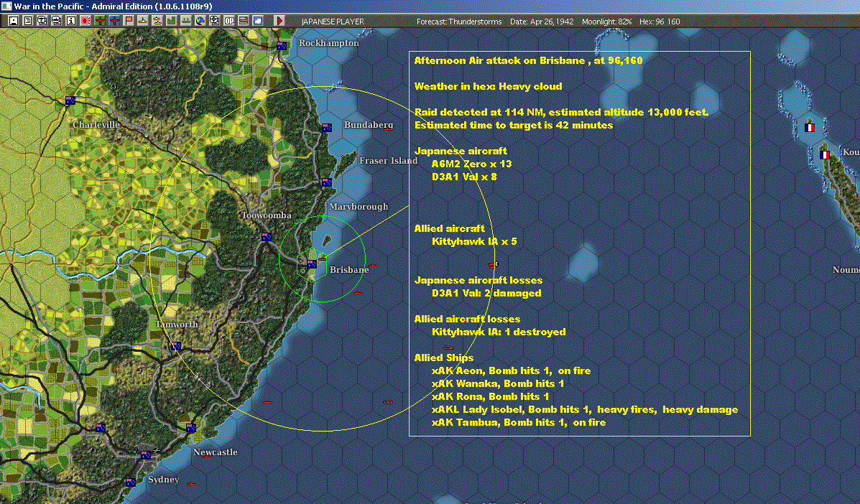Select the Tamworth base flag
The image size is (860, 504).
point(175,345)
